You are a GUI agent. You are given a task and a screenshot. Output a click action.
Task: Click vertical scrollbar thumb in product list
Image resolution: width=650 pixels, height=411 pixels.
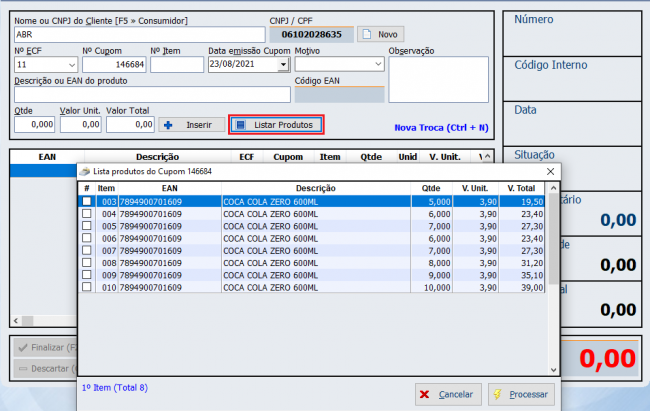click(x=553, y=238)
